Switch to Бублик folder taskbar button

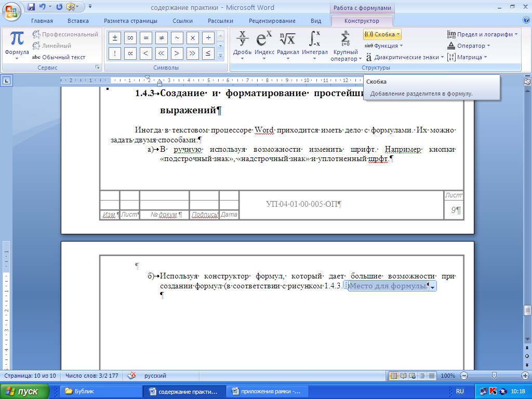tap(101, 392)
